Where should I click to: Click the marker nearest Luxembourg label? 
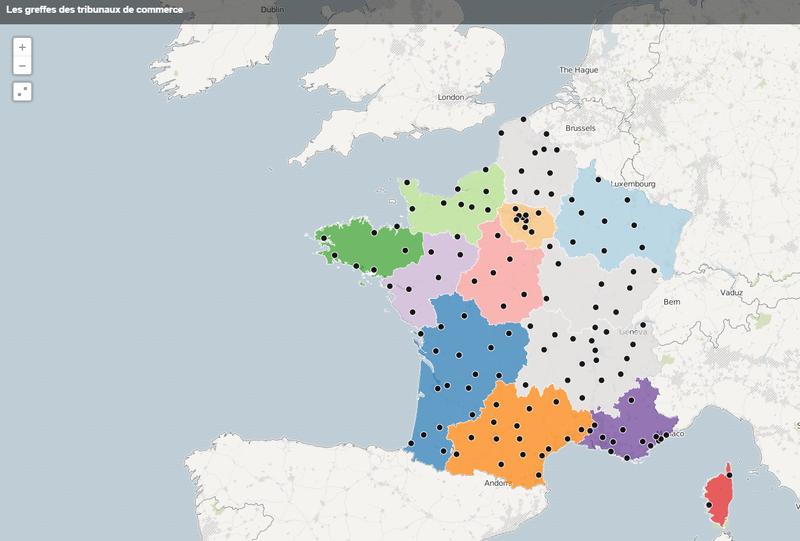click(598, 180)
